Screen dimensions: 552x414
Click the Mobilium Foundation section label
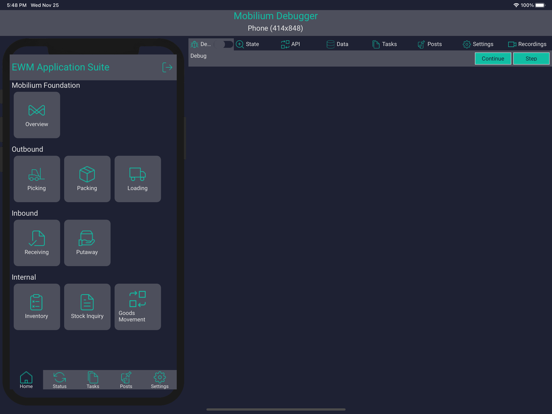(x=46, y=86)
